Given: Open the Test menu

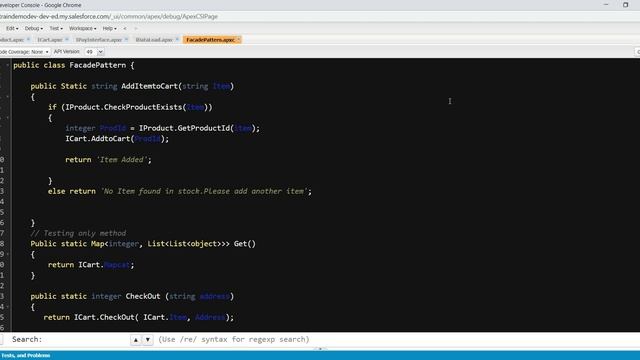Looking at the screenshot, I should point(56,29).
